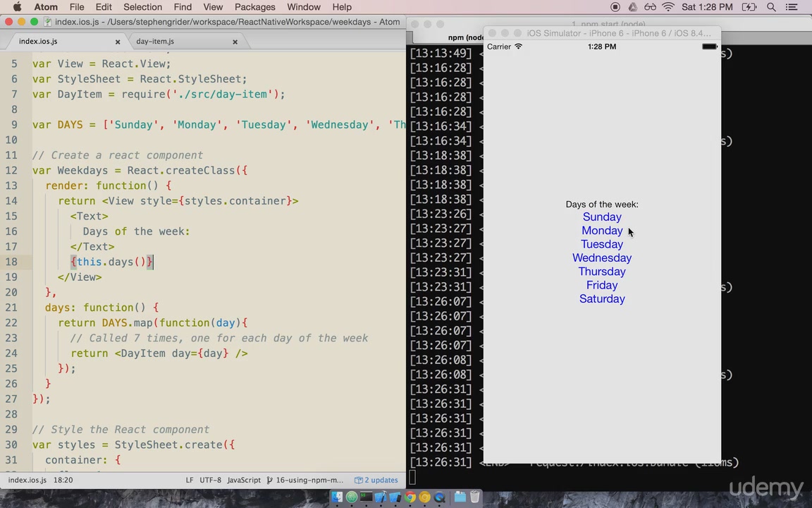Click the glasses icon in menu bar

coord(650,7)
